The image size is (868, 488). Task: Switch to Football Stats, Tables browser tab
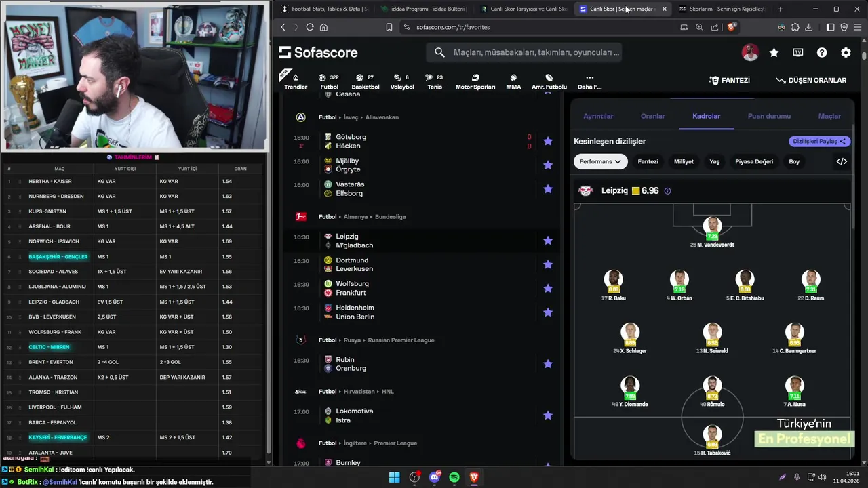(x=325, y=9)
